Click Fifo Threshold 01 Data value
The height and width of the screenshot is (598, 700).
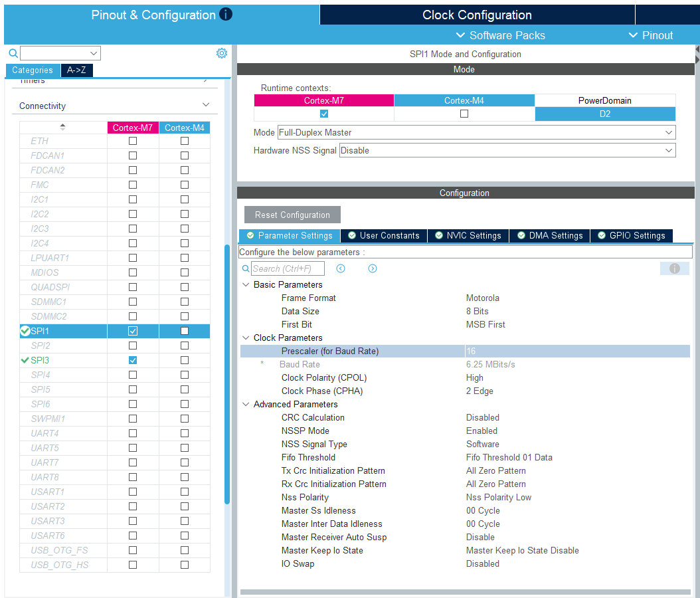tap(509, 457)
